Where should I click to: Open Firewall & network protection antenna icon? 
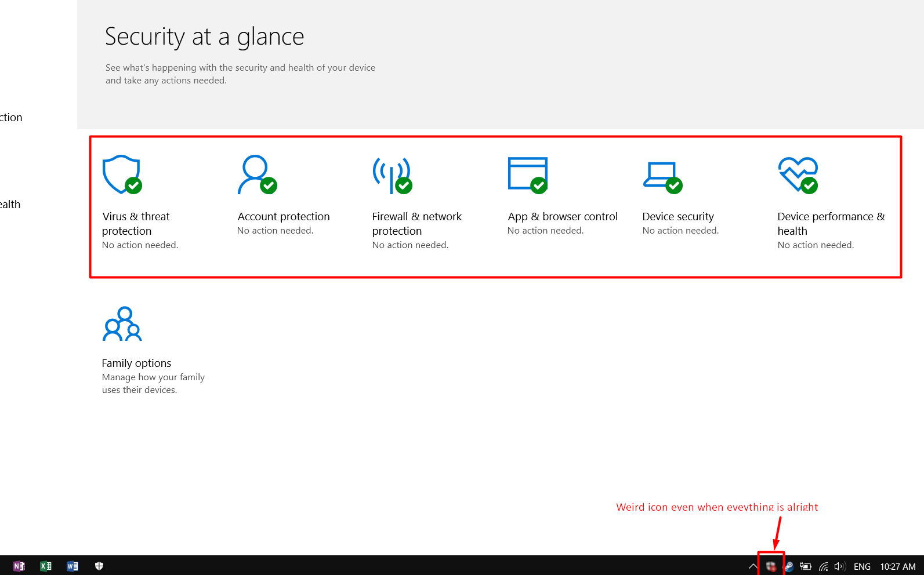point(392,176)
